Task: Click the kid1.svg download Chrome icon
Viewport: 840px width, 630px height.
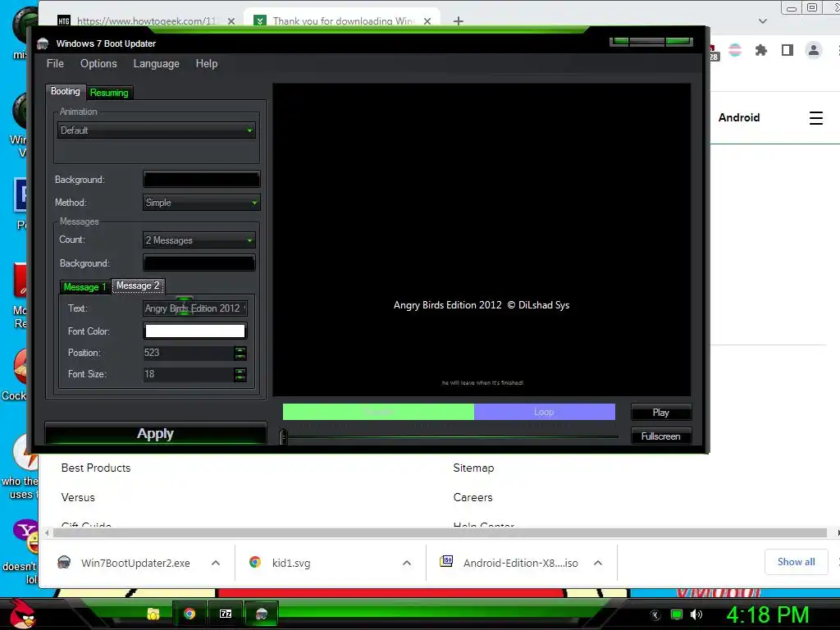Action: [x=255, y=563]
